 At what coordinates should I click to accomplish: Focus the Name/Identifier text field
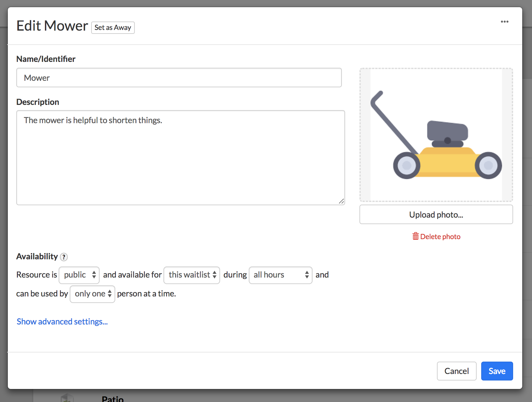(179, 78)
